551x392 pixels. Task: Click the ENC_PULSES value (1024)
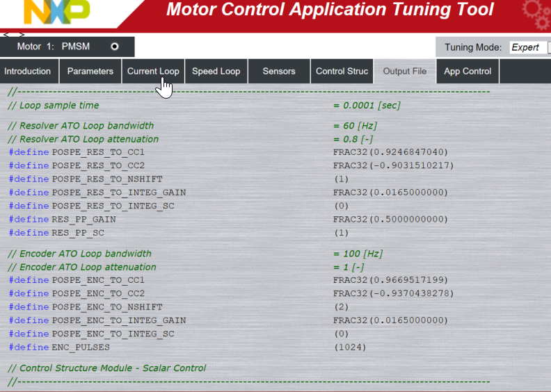350,348
